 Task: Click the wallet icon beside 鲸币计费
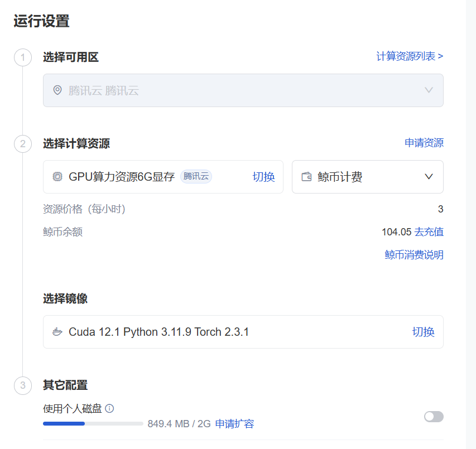[x=306, y=177]
